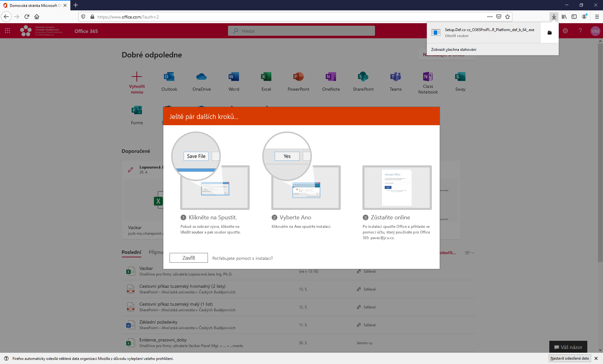Save page to Pocket

coord(499,17)
